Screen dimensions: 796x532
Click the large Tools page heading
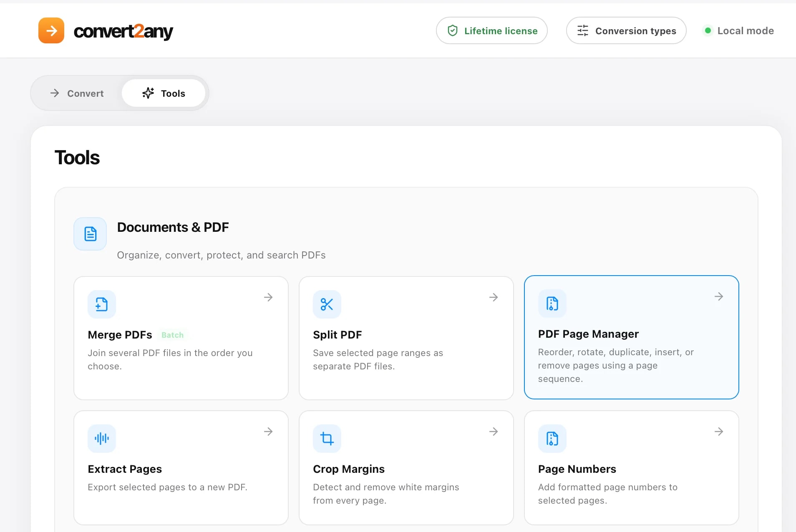click(x=77, y=158)
